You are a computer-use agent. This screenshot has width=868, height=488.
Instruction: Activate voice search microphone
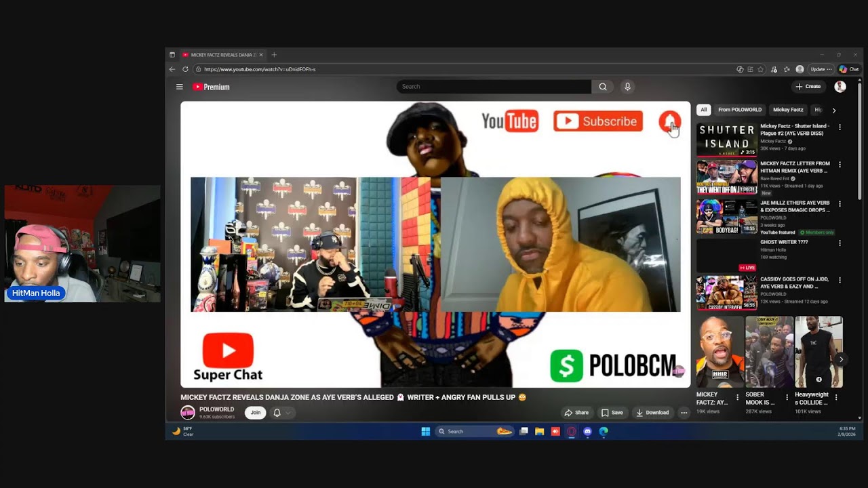pos(627,87)
